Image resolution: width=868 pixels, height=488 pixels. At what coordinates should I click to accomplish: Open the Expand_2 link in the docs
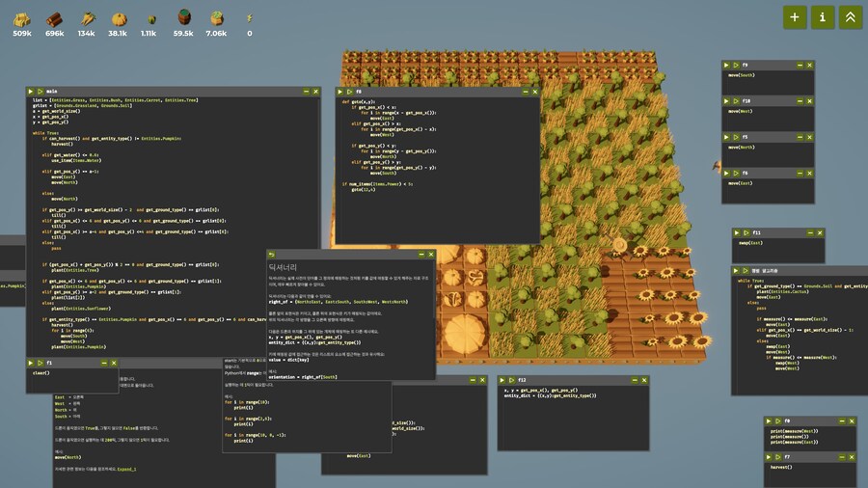point(127,469)
